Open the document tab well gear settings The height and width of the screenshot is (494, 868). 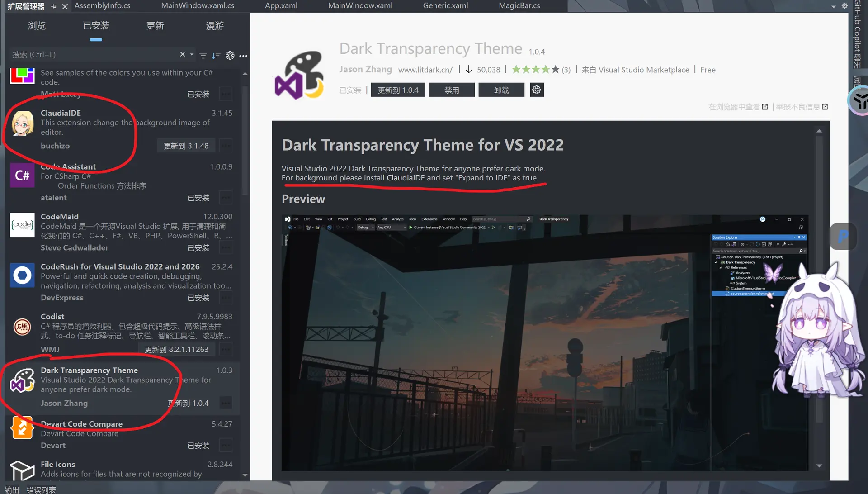tap(844, 6)
